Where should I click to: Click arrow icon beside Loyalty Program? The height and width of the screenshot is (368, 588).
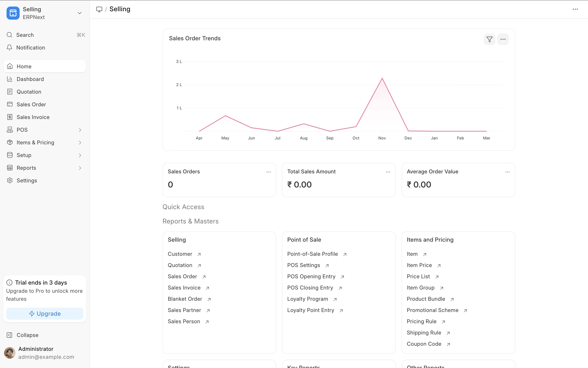[335, 299]
